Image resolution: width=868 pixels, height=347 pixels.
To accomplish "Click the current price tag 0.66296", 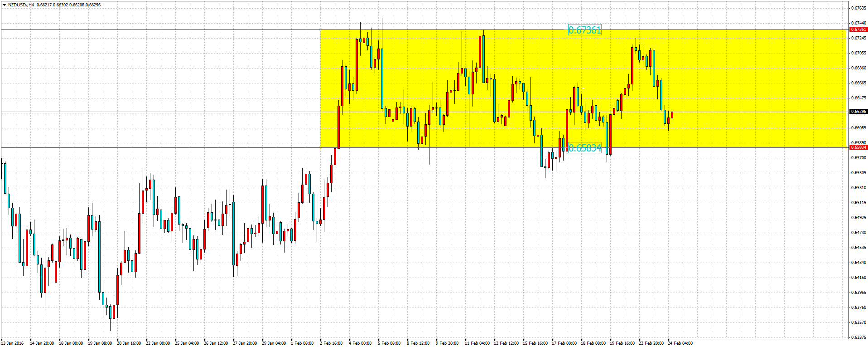I will 858,112.
